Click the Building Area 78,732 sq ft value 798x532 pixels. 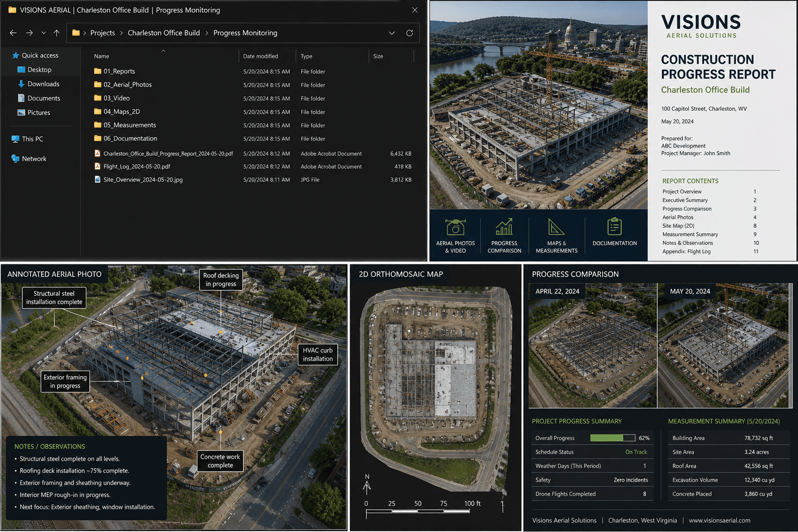tap(759, 438)
